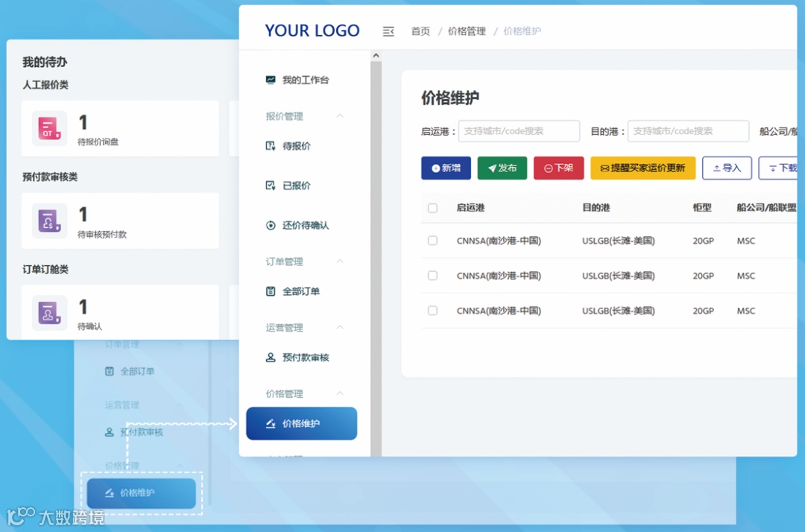Open 全部订单 in the sidebar
Viewport: 805px width, 532px height.
(x=301, y=291)
